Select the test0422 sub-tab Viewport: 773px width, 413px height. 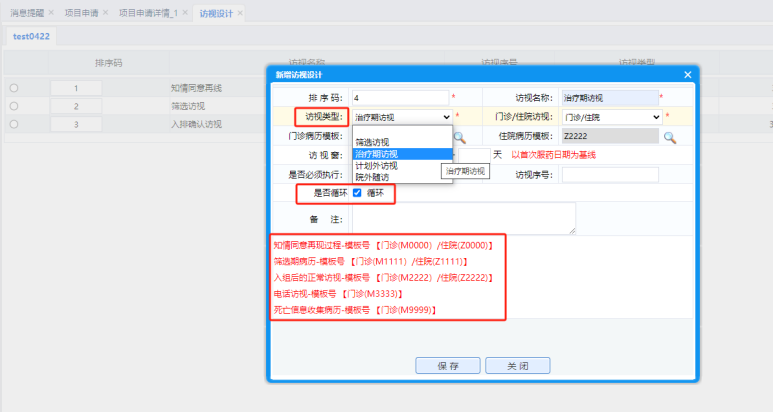click(31, 36)
